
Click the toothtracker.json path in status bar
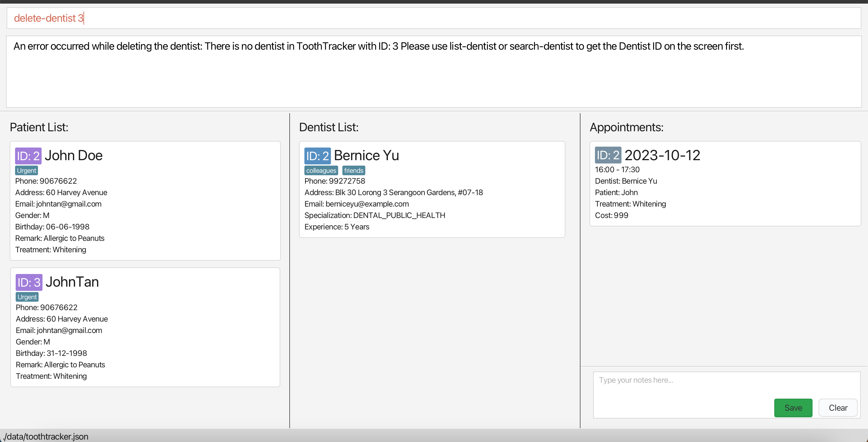46,437
